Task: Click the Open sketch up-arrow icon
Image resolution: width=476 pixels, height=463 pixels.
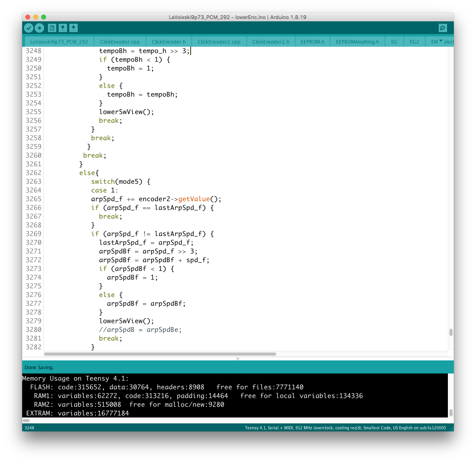Action: pyautogui.click(x=63, y=28)
